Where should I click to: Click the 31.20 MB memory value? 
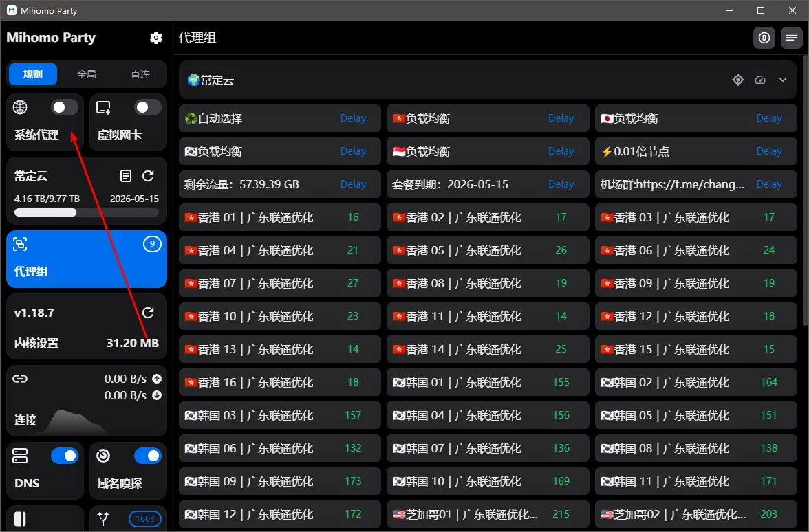tap(133, 343)
